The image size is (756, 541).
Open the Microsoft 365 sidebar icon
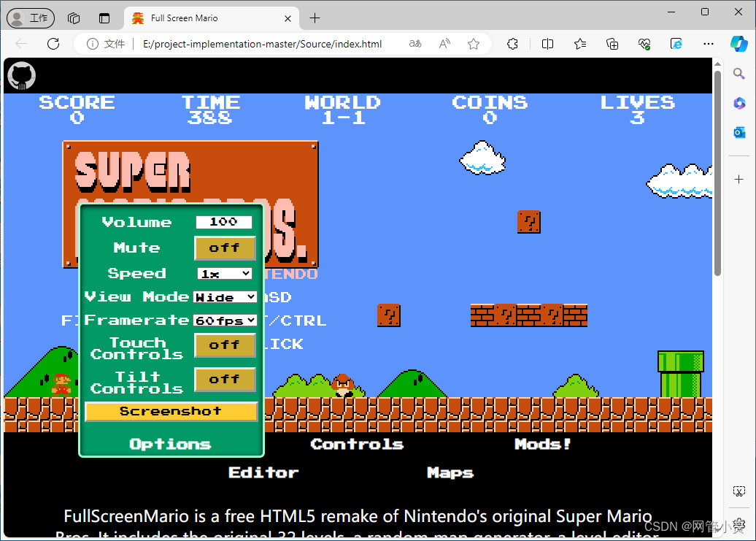tap(739, 103)
